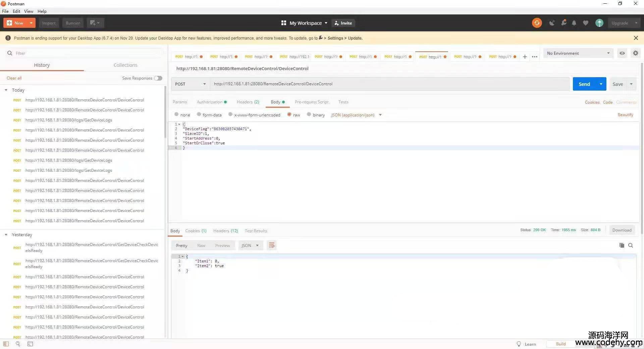Open JSON (application/json) content type dropdown
This screenshot has width=644, height=349.
[356, 115]
